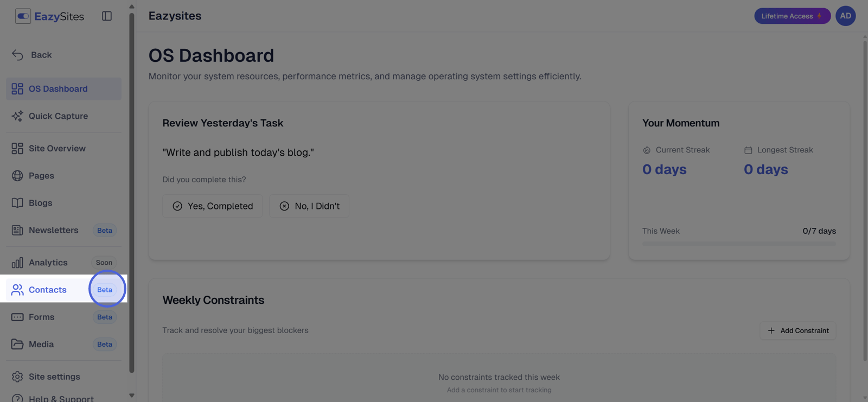Collapse the sidebar with the panel icon
The height and width of the screenshot is (402, 868).
(x=107, y=16)
